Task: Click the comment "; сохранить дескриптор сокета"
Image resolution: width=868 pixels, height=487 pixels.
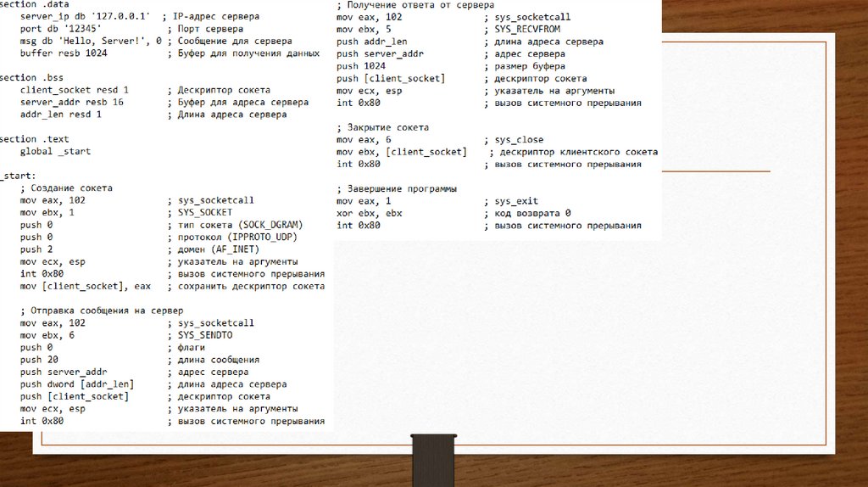Action: click(x=247, y=286)
